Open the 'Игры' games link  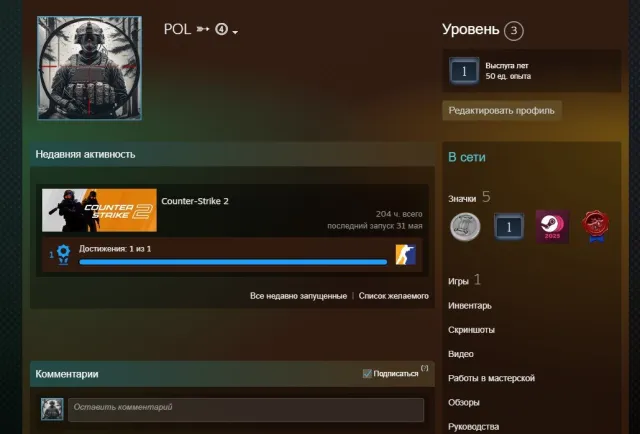click(458, 281)
